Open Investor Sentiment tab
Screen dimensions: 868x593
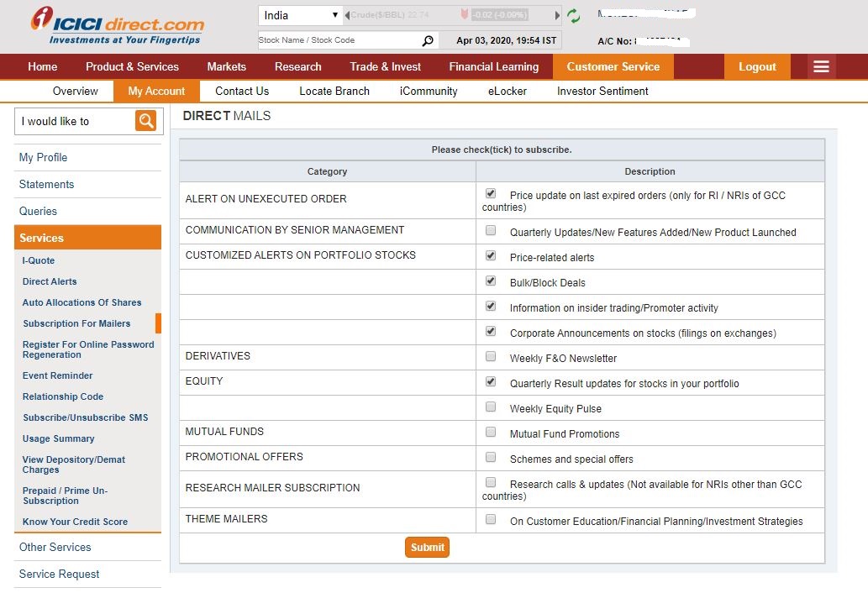point(602,91)
